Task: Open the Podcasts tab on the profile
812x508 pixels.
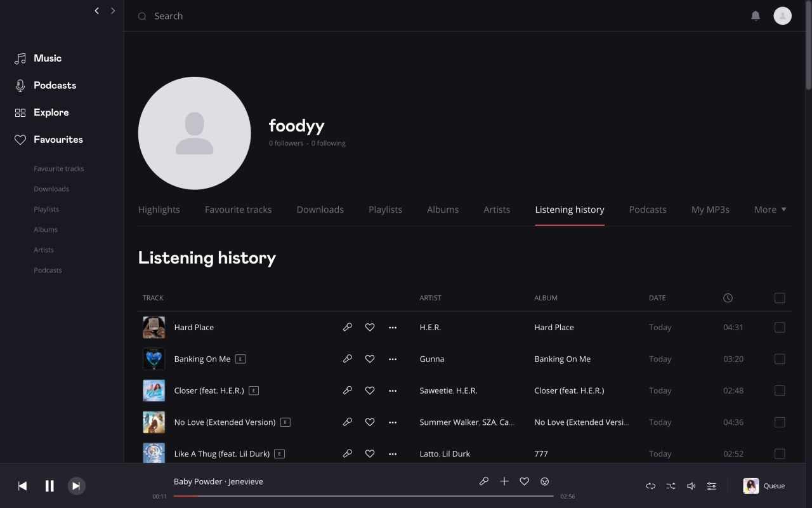Action: point(647,209)
